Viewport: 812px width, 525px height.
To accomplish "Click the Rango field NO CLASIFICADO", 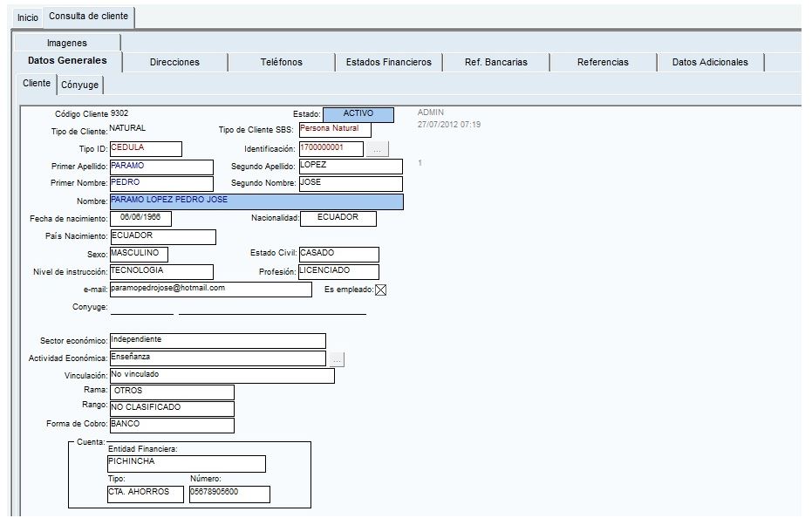I will (x=173, y=408).
